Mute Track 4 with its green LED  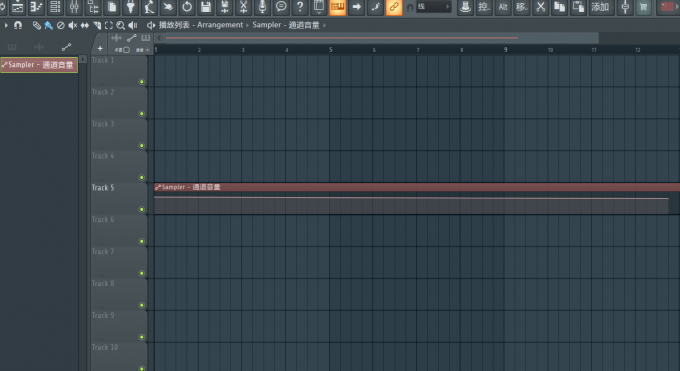pos(141,177)
